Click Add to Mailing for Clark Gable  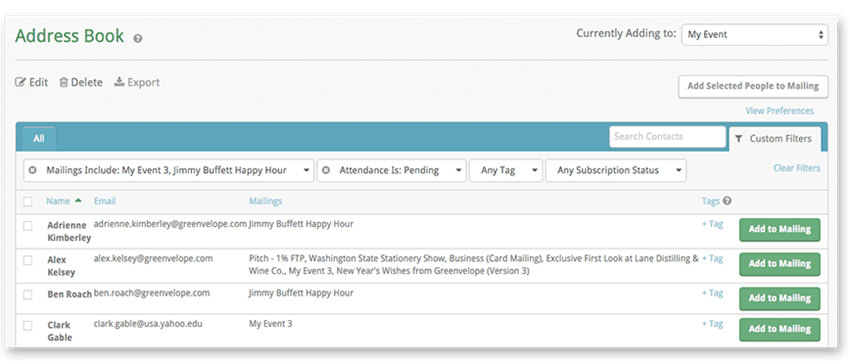point(780,329)
